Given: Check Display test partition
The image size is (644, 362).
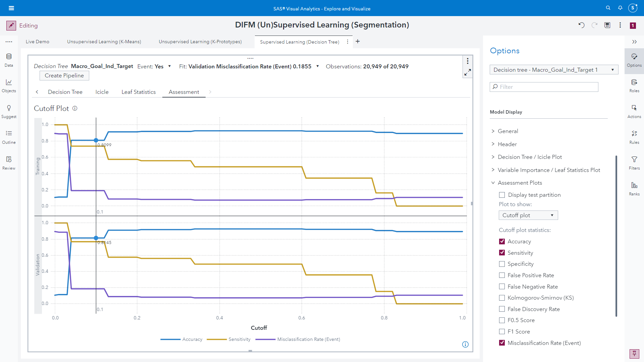Looking at the screenshot, I should 502,195.
